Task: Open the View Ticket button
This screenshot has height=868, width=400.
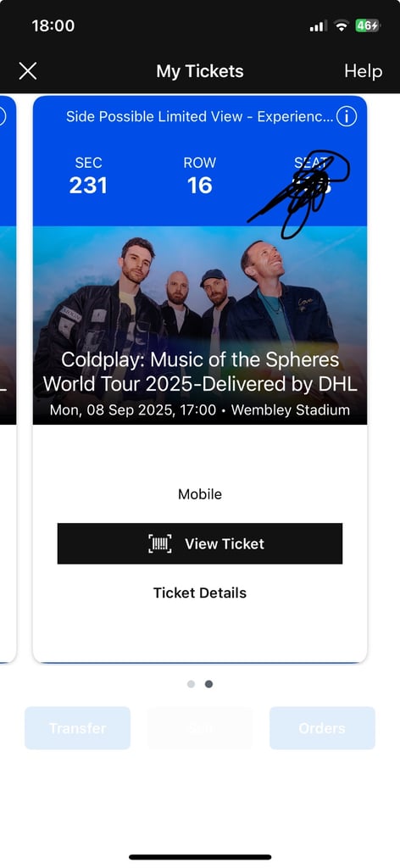Action: point(200,543)
